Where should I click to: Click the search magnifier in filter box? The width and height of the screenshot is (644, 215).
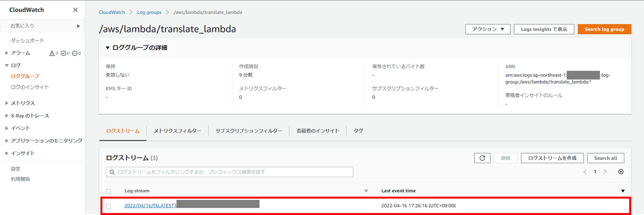coord(112,172)
